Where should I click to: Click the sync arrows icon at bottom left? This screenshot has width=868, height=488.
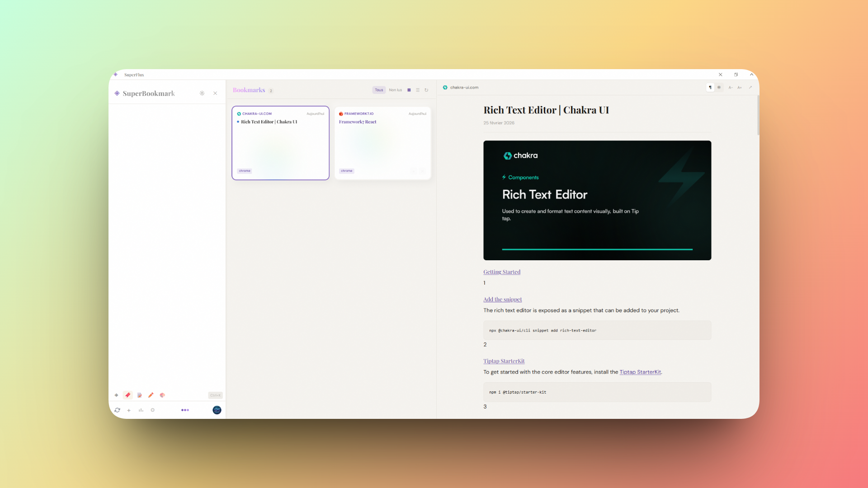coord(118,410)
